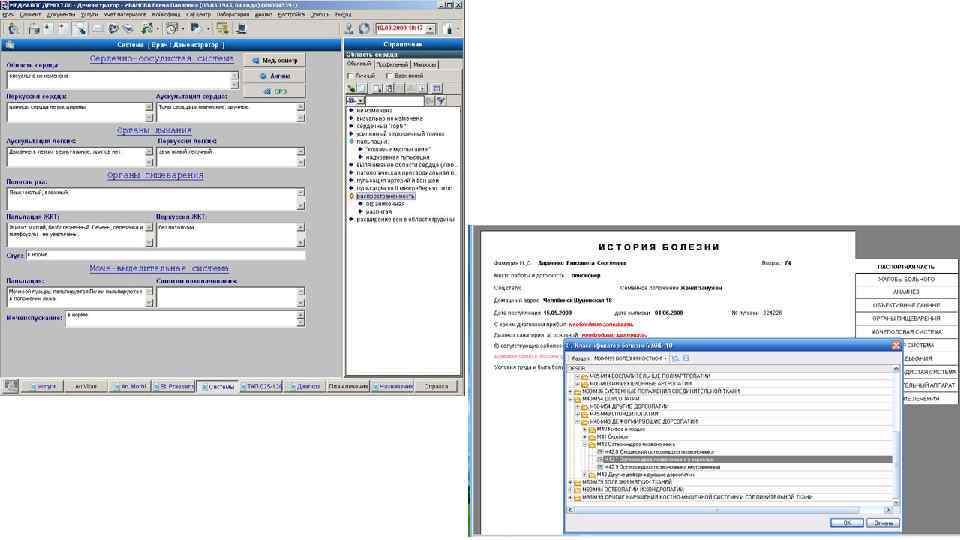960x540 pixels.
Task: Open the date and time dropdown arrow
Action: click(x=430, y=28)
